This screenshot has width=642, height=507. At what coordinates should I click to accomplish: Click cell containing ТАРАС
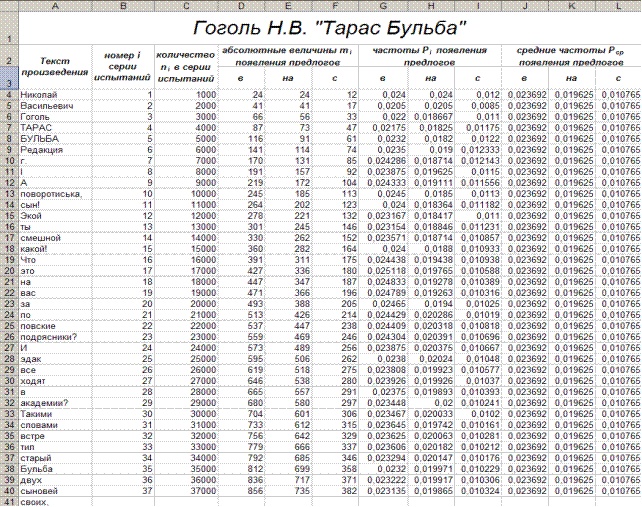point(55,128)
